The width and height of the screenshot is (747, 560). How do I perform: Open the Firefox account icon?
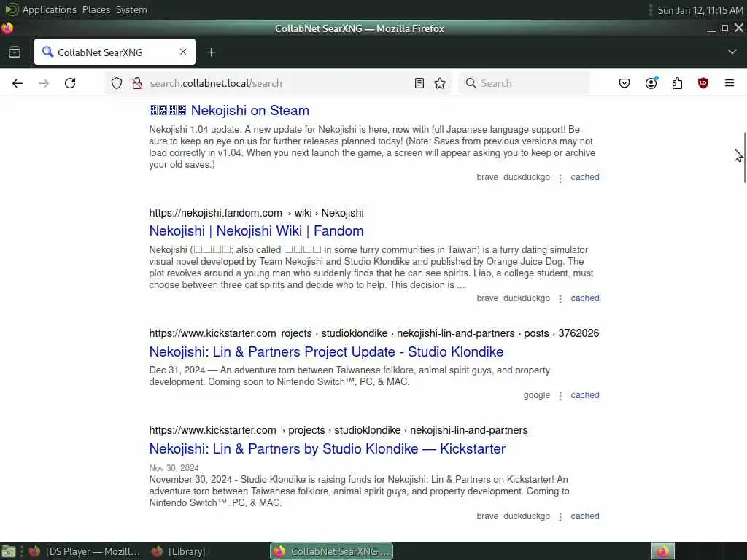point(651,83)
